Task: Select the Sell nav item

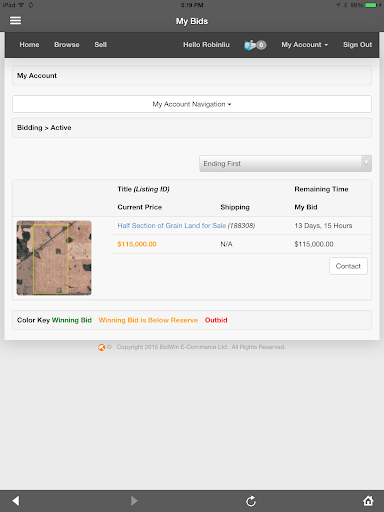Action: pyautogui.click(x=100, y=45)
